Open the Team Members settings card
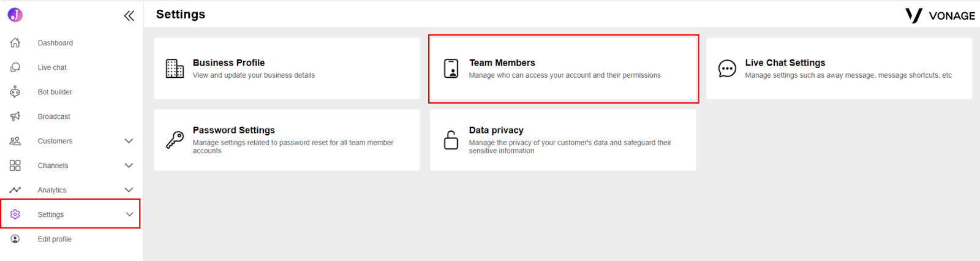Screen dimensions: 980x261 coord(563,69)
